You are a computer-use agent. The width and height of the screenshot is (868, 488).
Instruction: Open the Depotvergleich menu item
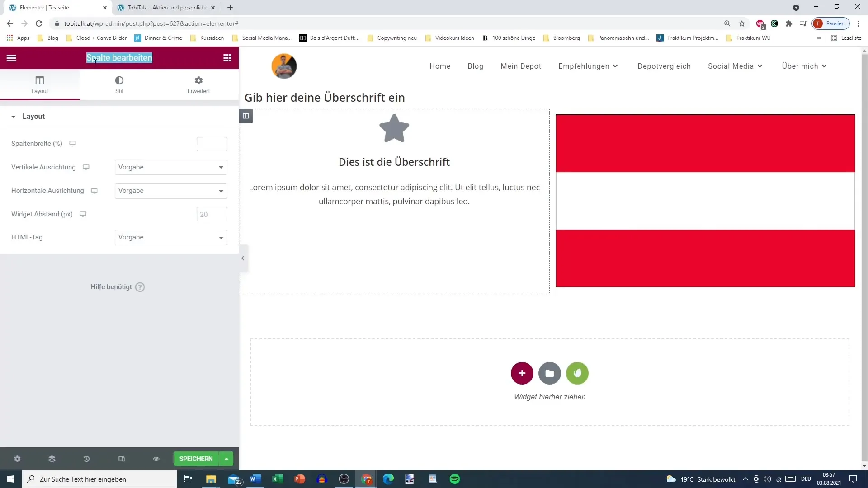click(664, 66)
